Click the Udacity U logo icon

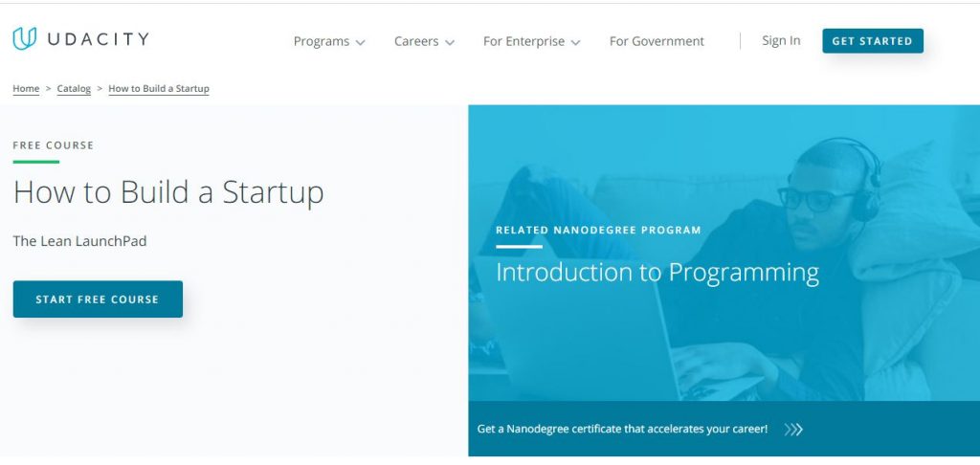pyautogui.click(x=24, y=39)
